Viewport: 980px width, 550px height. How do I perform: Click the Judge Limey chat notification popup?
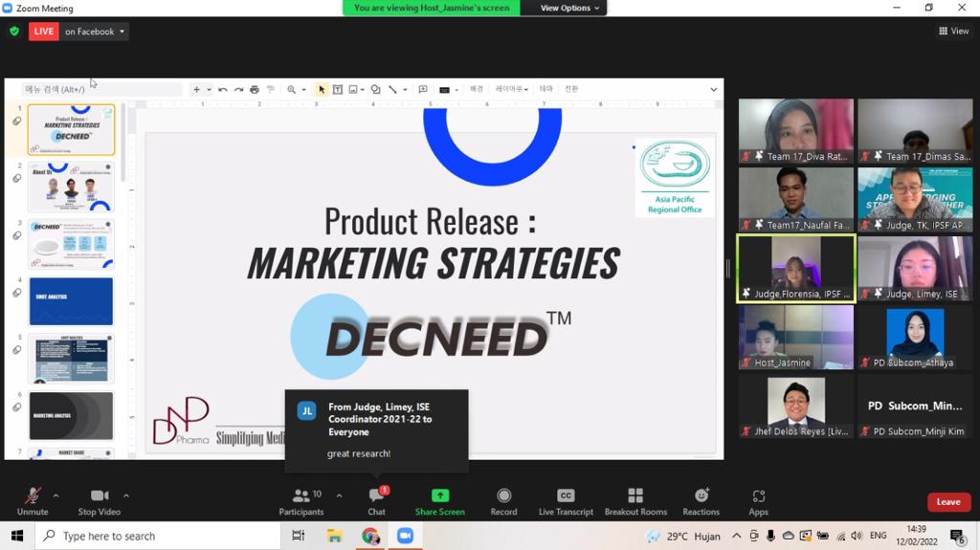[x=376, y=430]
